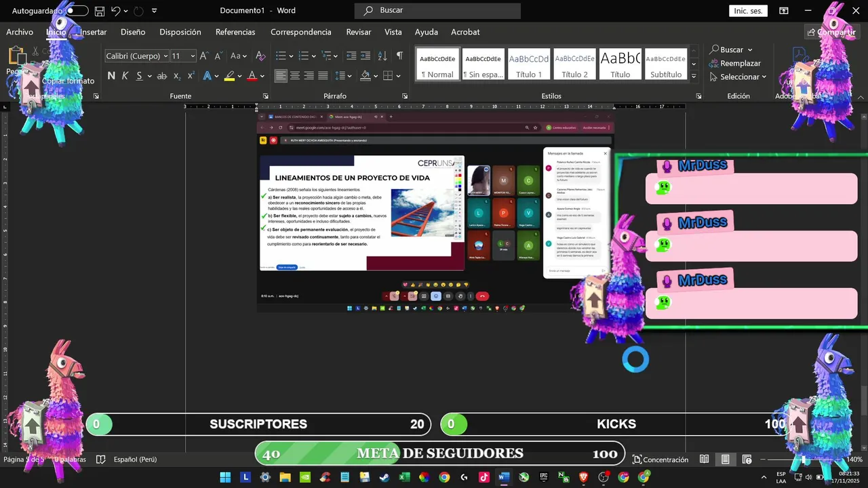Open Correspondencia tab
This screenshot has height=488, width=868.
click(301, 32)
